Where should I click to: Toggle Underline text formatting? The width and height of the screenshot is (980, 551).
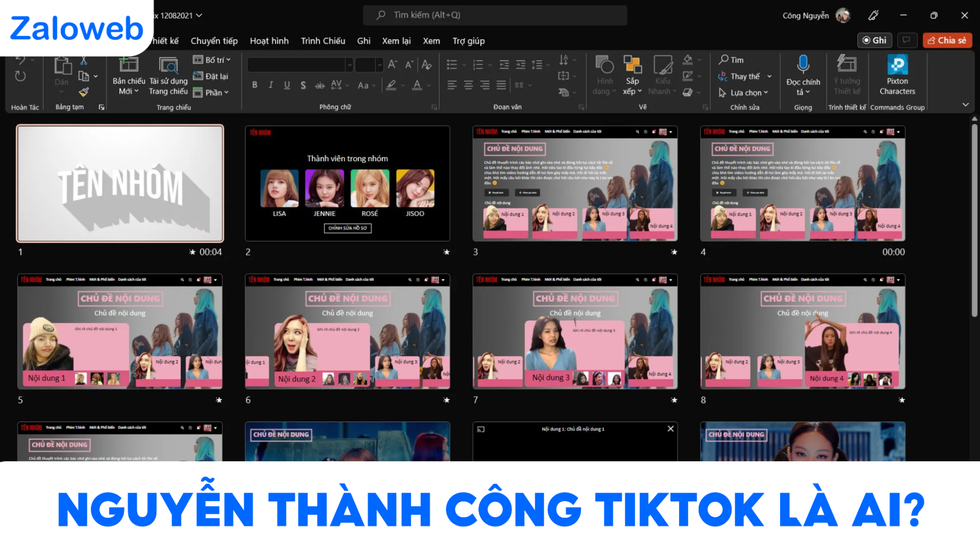point(287,85)
